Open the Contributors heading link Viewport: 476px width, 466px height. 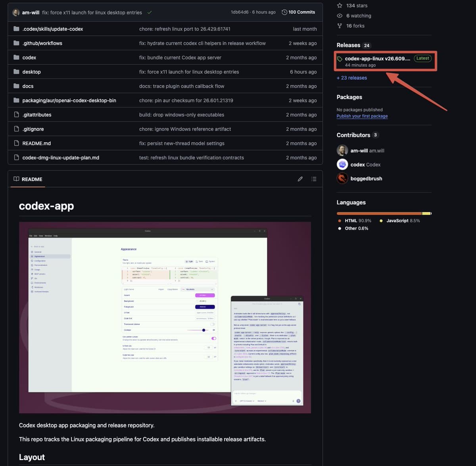coord(353,135)
